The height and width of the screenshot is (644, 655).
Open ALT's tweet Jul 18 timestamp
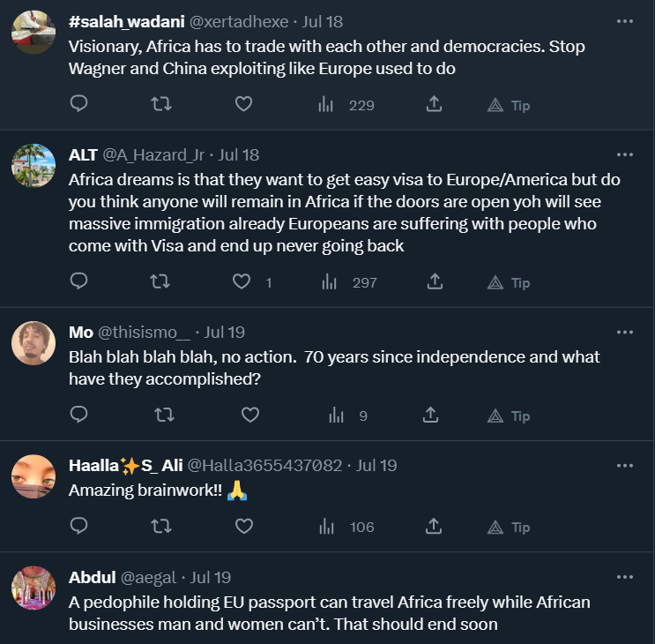click(x=239, y=154)
